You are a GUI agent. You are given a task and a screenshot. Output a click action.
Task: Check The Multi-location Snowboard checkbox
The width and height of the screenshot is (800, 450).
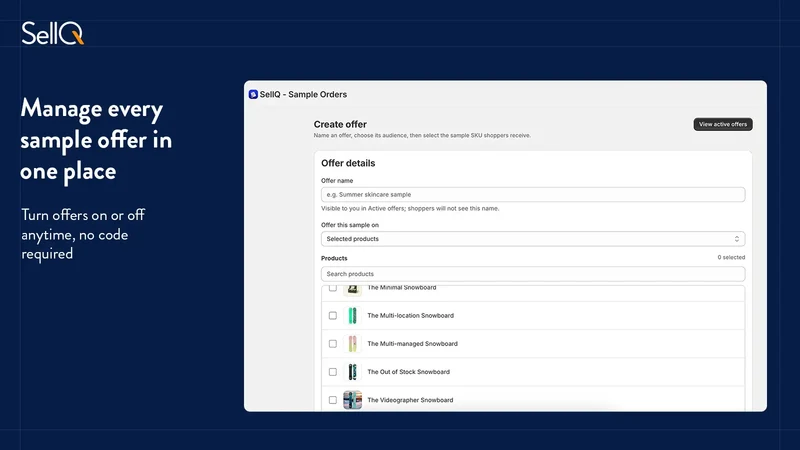tap(333, 316)
